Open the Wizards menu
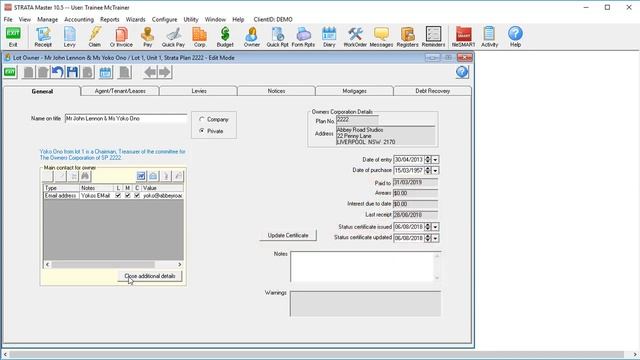 (136, 19)
